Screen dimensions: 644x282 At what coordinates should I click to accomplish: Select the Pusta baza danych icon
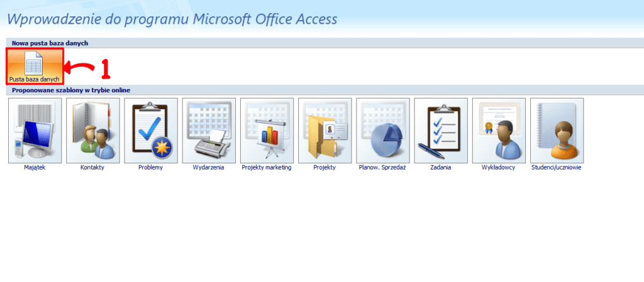click(x=35, y=67)
